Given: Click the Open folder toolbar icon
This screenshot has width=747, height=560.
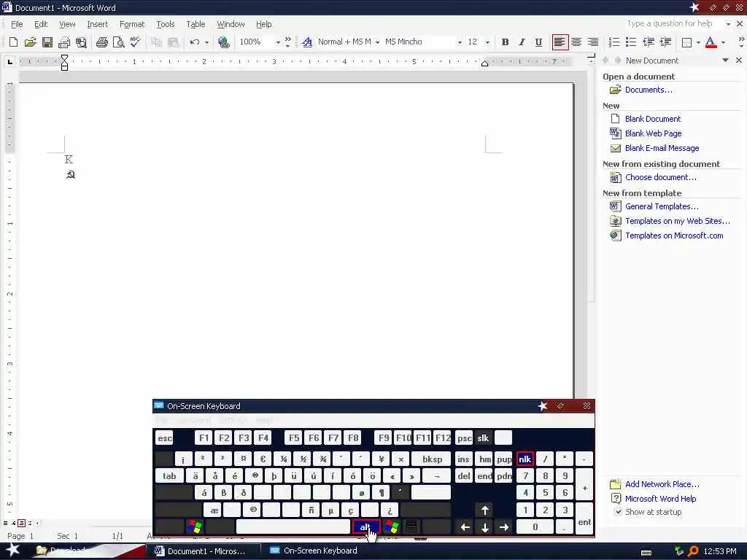Looking at the screenshot, I should pos(30,42).
